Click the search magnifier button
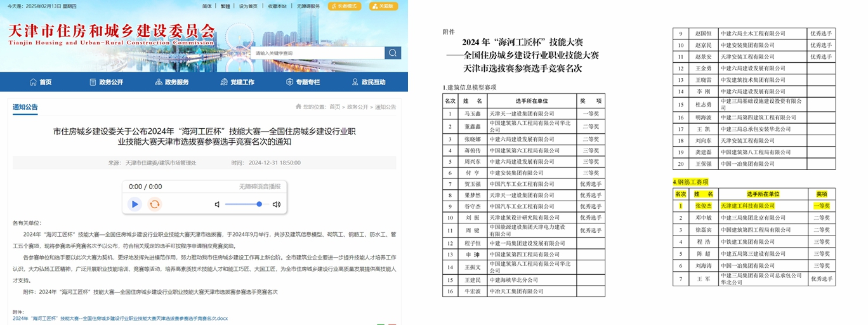Image resolution: width=868 pixels, height=325 pixels. [393, 53]
